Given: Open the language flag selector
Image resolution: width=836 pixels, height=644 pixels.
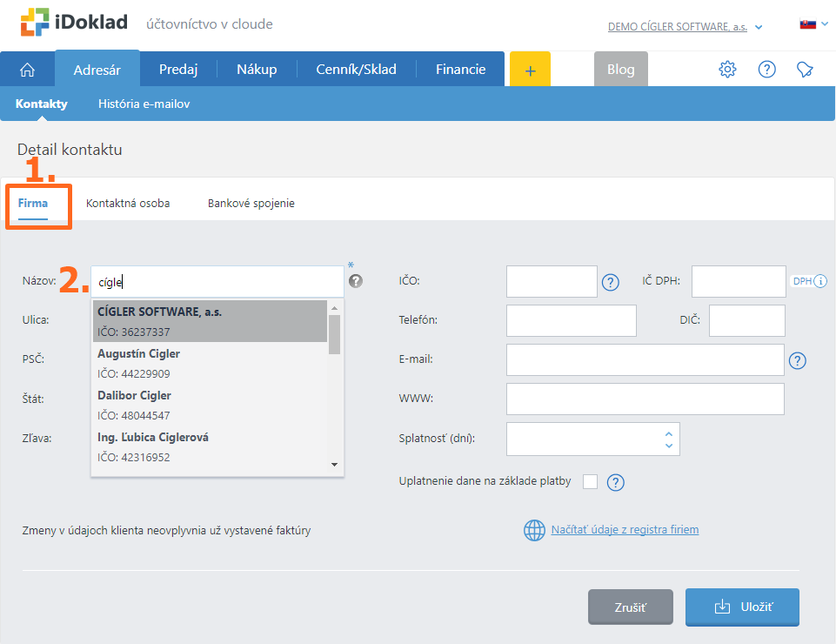Looking at the screenshot, I should [812, 25].
